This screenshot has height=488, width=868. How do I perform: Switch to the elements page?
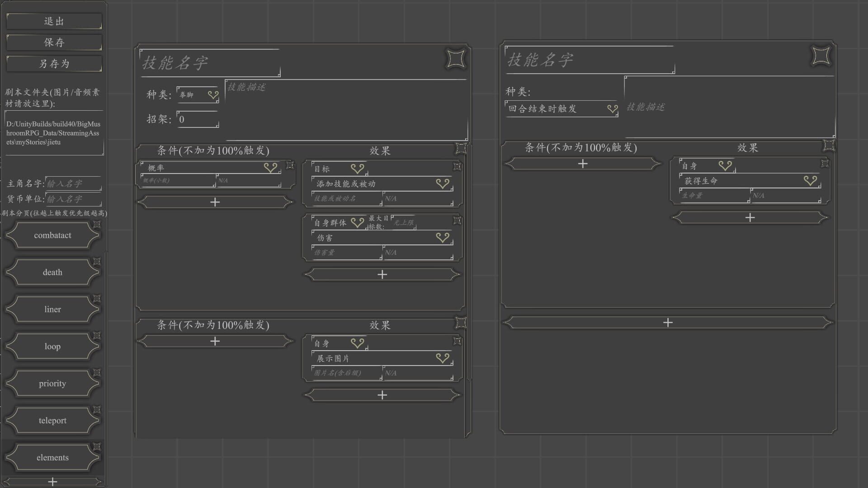[x=52, y=458]
